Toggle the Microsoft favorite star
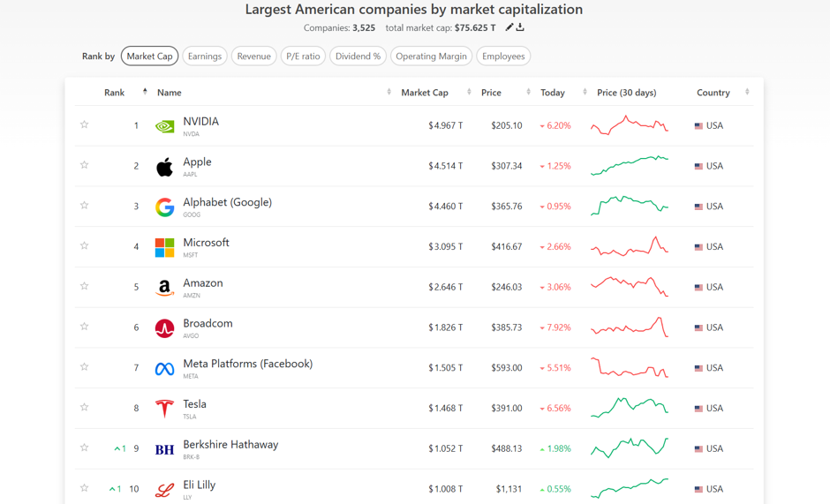The height and width of the screenshot is (504, 830). pyautogui.click(x=84, y=245)
